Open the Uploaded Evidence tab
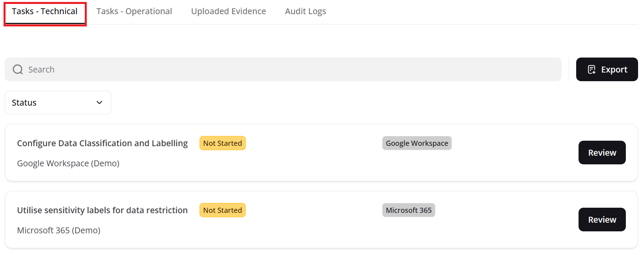The image size is (644, 255). (x=228, y=11)
